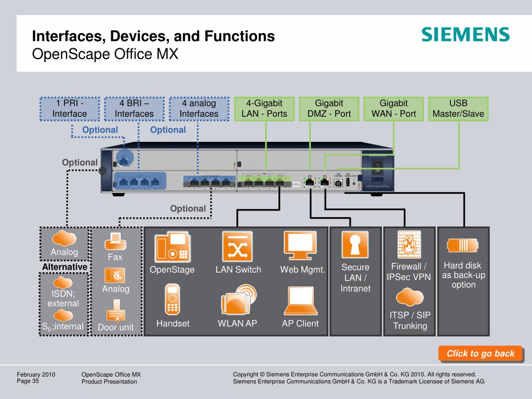
Task: Click the Secure LAN keyhole icon
Action: [x=355, y=245]
